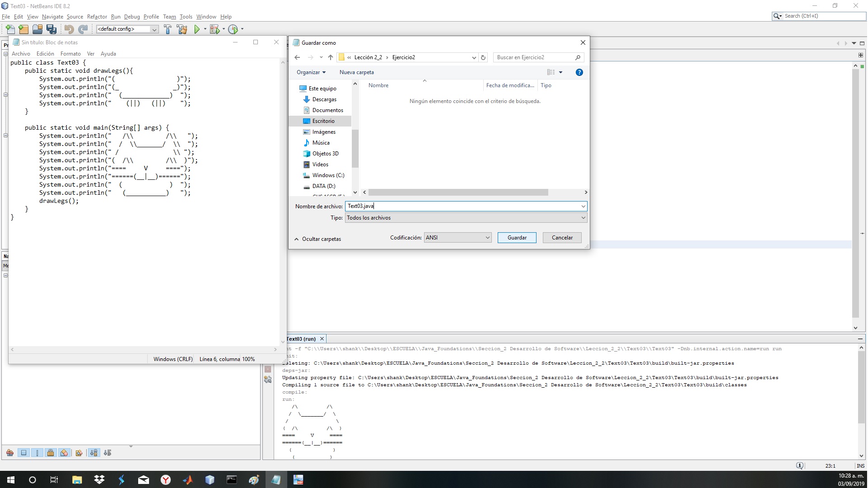Open the default config dropdown
Image resolution: width=868 pixels, height=488 pixels.
154,29
